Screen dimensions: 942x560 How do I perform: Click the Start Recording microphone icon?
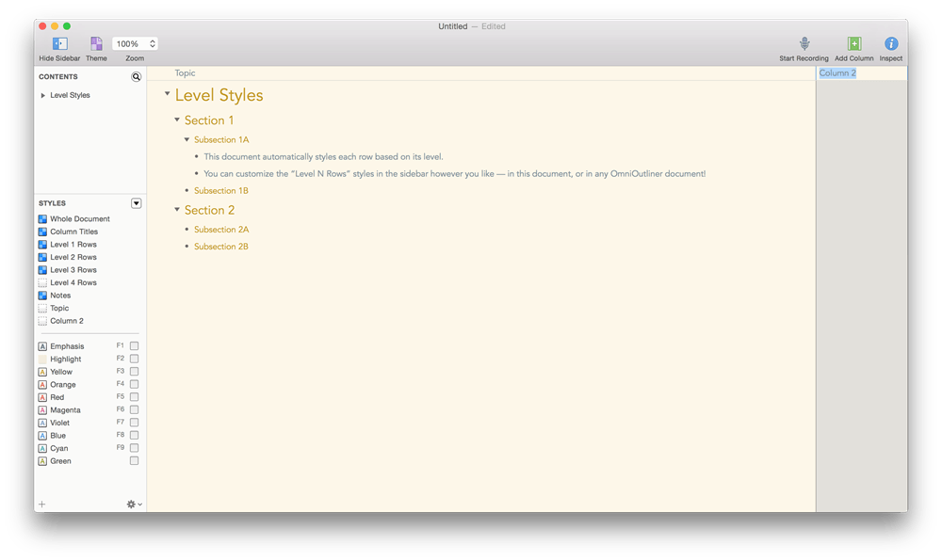click(x=804, y=43)
